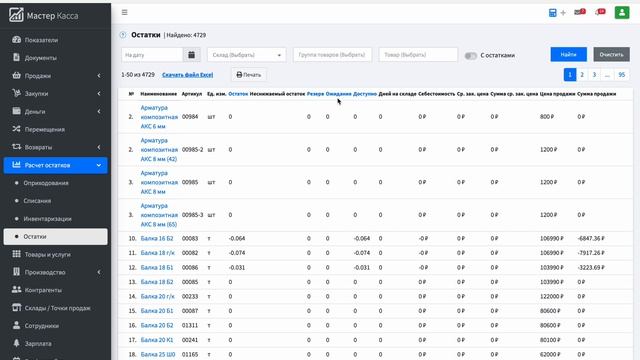Collapse the Расчет остатков submenu
This screenshot has width=640, height=360.
pyautogui.click(x=56, y=165)
